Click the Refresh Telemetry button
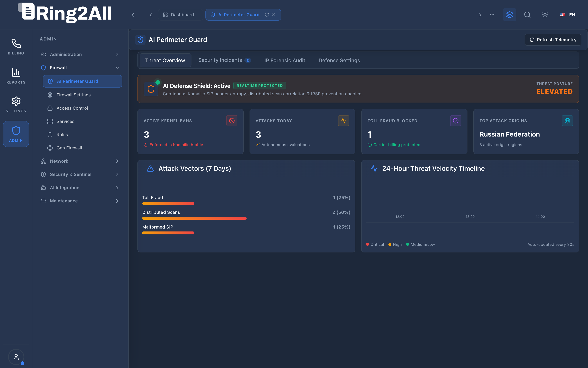The image size is (588, 368). tap(553, 40)
